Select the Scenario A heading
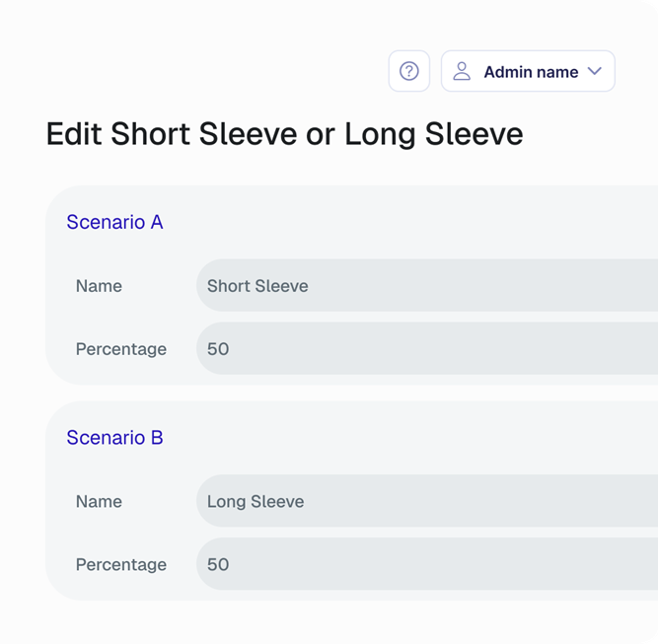 pyautogui.click(x=114, y=222)
